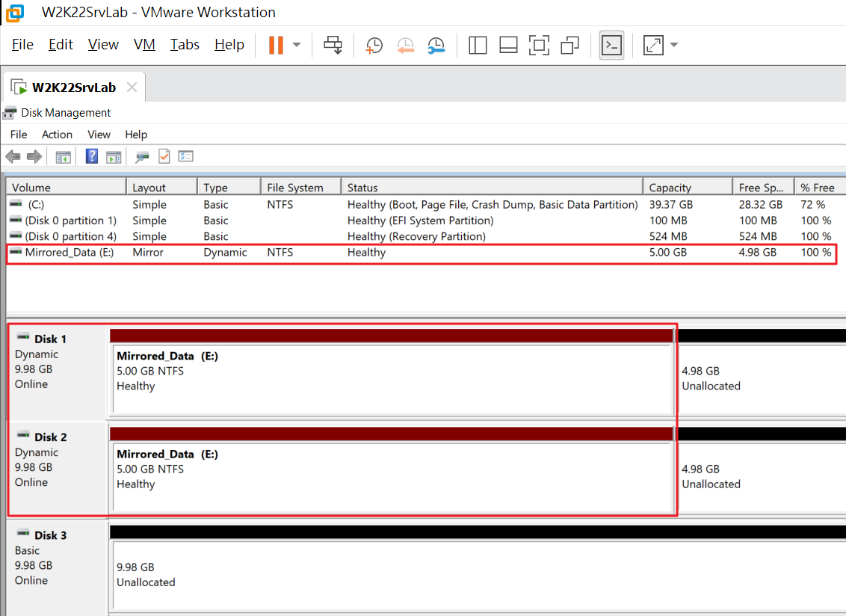Enter full screen mode
This screenshot has width=846, height=616.
pyautogui.click(x=539, y=46)
